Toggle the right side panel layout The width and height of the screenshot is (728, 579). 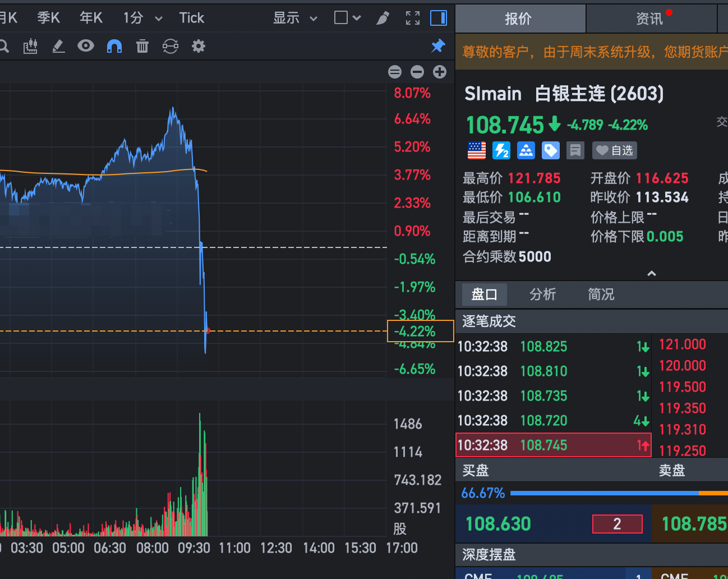pyautogui.click(x=439, y=19)
